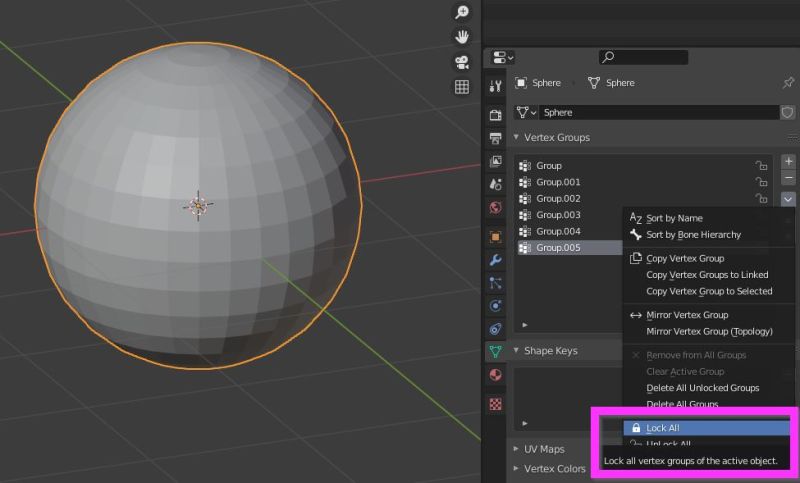Choose Copy Vertex Group to Selected
Image resolution: width=800 pixels, height=483 pixels.
pos(707,291)
